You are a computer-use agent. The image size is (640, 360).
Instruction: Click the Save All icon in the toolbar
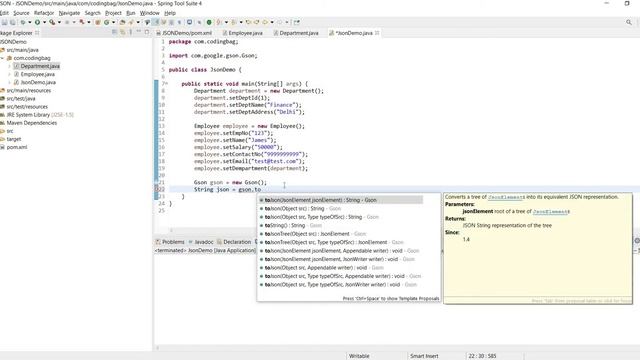tap(13, 22)
